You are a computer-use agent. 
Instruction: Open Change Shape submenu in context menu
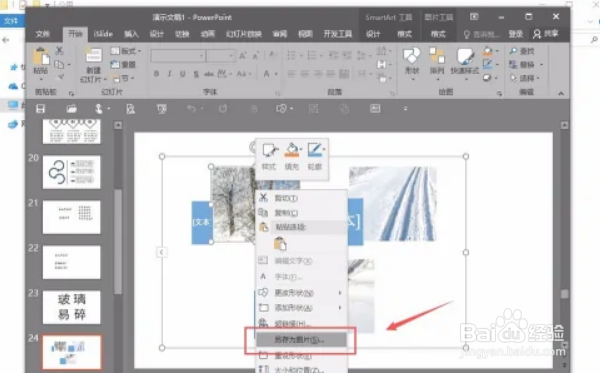pyautogui.click(x=301, y=293)
